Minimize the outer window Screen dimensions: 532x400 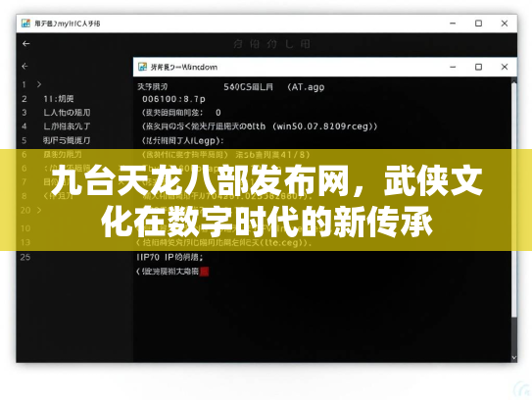453,24
